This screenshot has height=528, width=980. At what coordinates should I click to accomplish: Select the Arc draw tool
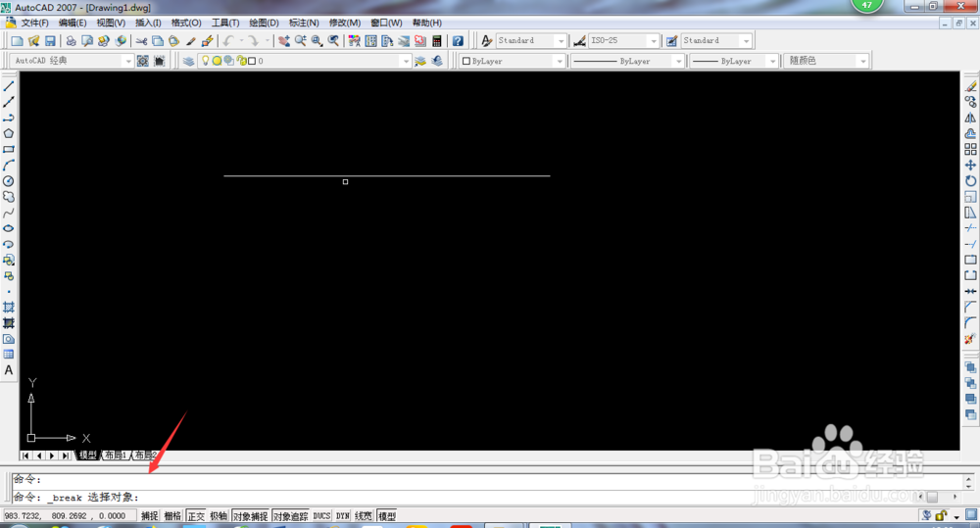9,165
